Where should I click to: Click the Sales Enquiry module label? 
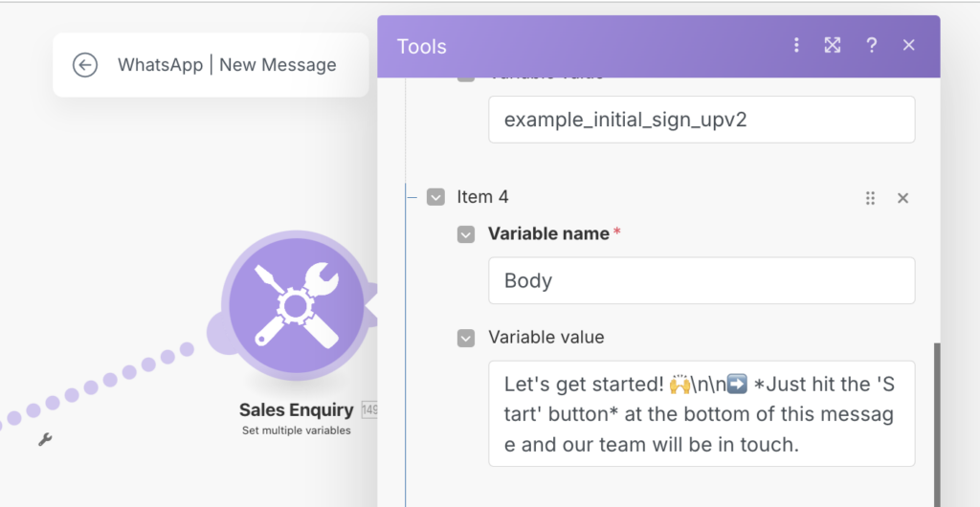click(297, 410)
